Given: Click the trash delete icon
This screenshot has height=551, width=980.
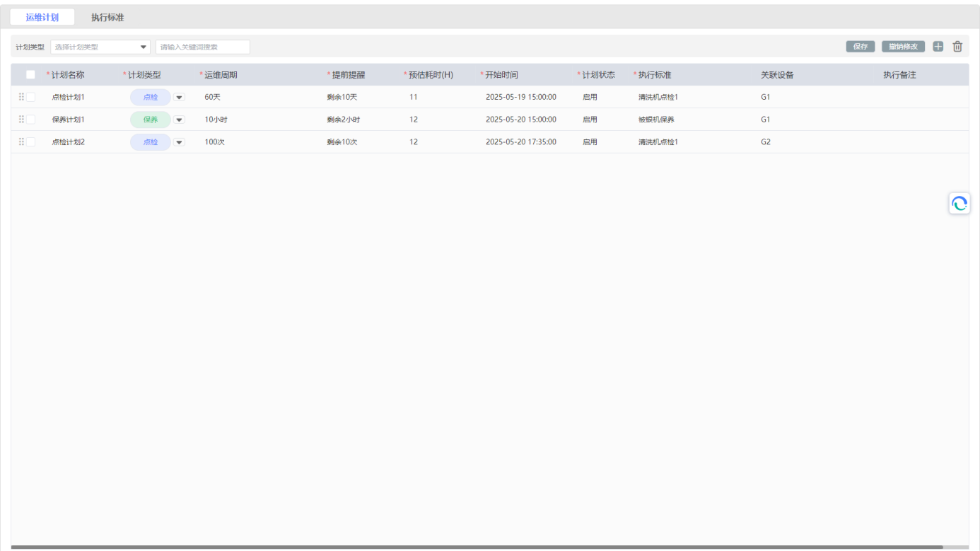Looking at the screenshot, I should pyautogui.click(x=957, y=47).
